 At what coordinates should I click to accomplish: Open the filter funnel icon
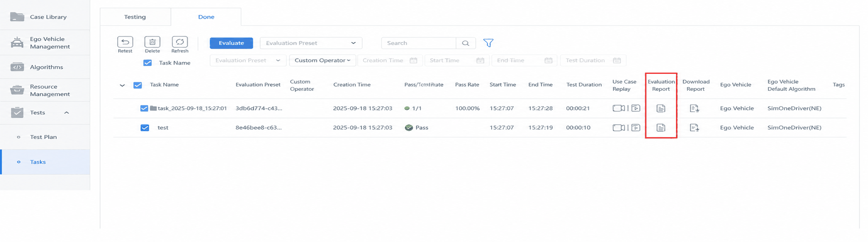click(488, 43)
